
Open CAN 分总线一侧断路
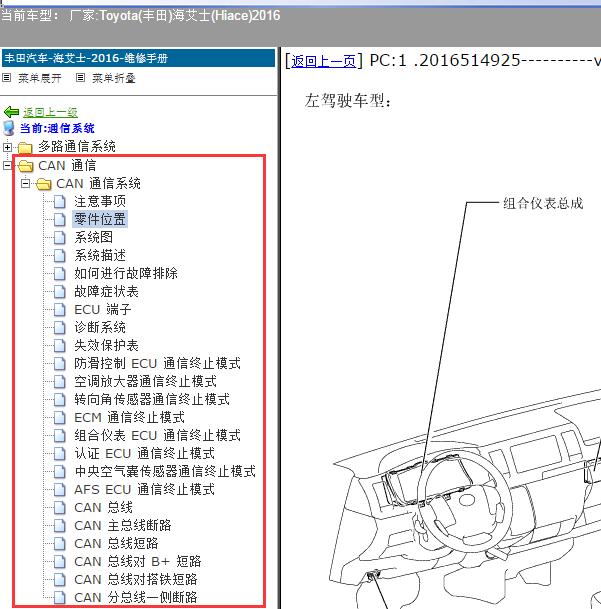coord(136,597)
